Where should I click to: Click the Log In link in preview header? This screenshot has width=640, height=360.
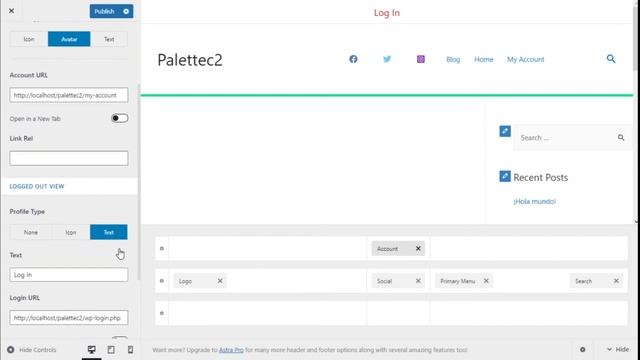point(387,13)
